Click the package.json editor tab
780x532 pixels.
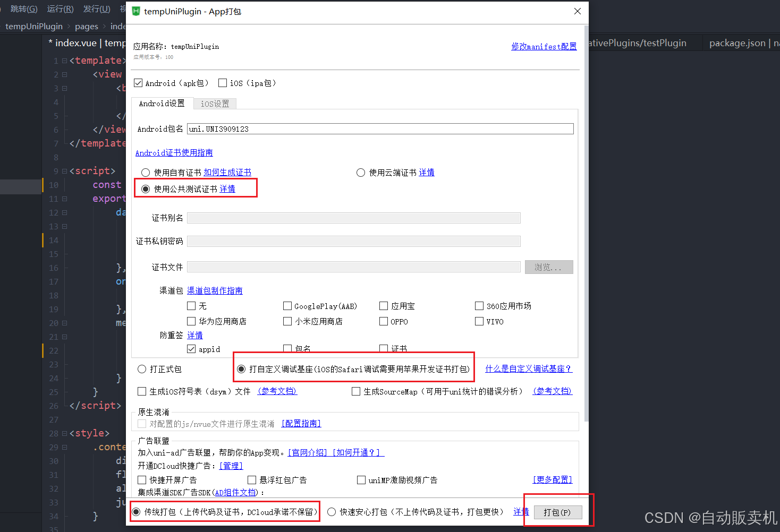tap(737, 43)
